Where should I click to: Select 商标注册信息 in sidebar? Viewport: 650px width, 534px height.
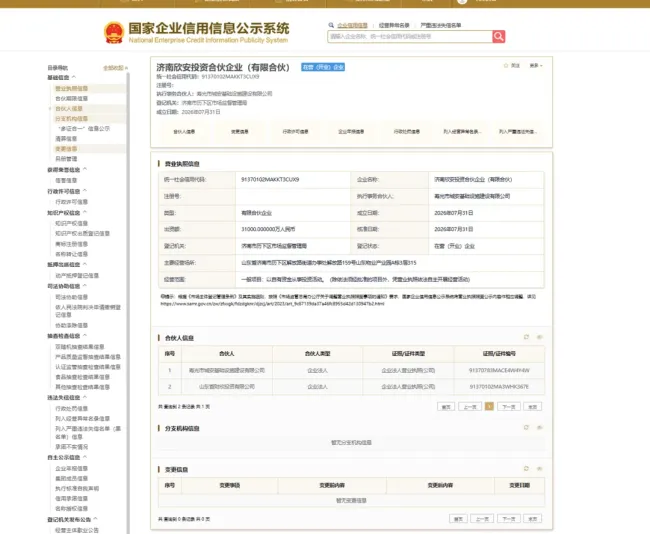click(x=71, y=244)
